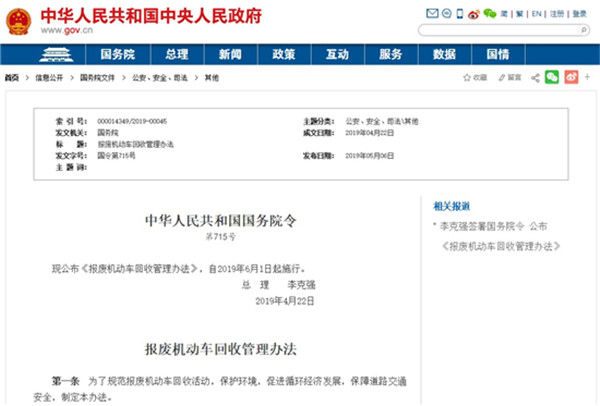600x406 pixels.
Task: Expand more share options plus sign
Action: pos(586,76)
